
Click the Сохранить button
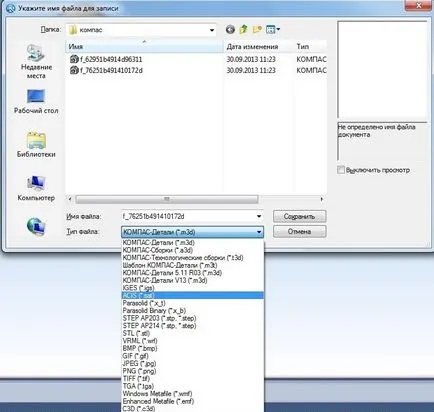pyautogui.click(x=299, y=216)
